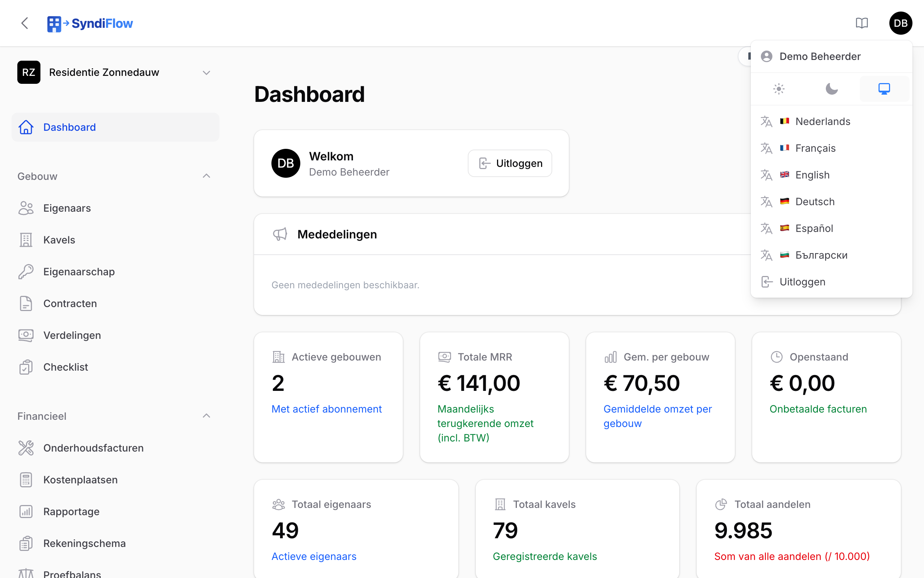Click the building icon on Actieve gebouwen card
The width and height of the screenshot is (924, 578).
coord(279,357)
